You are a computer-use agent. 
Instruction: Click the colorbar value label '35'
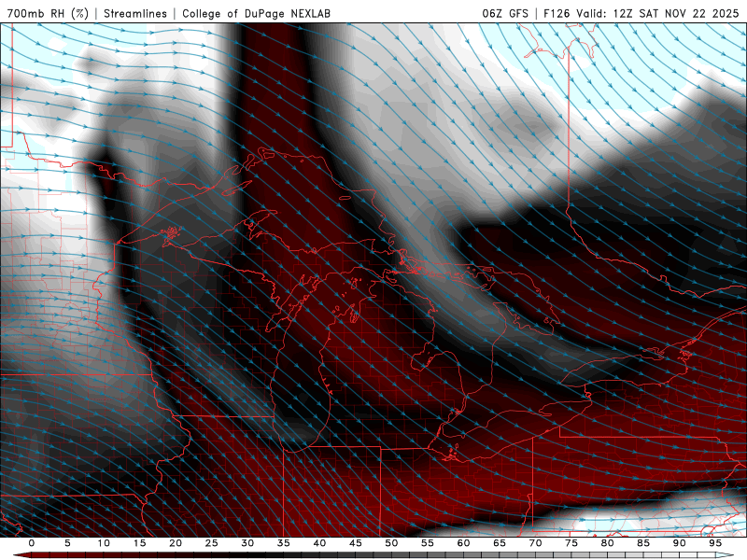284,543
